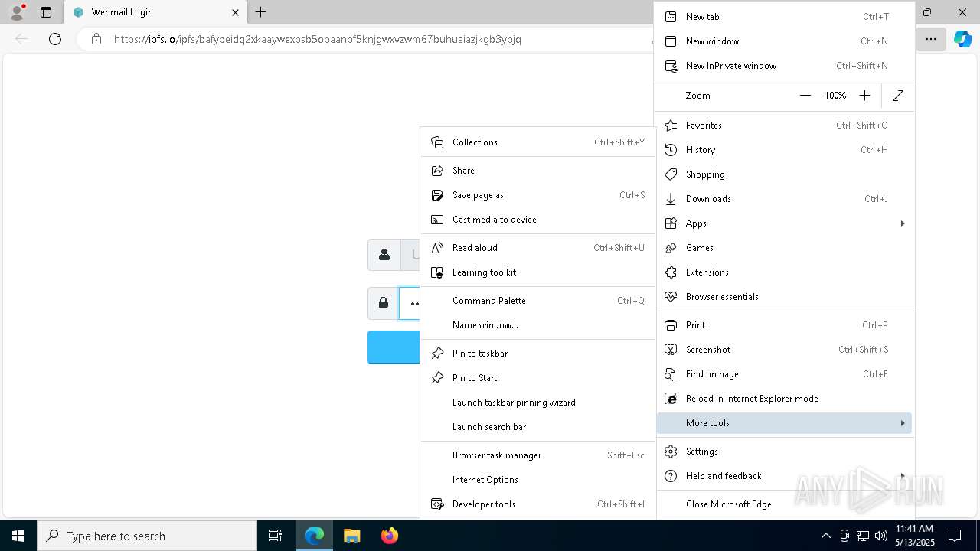Viewport: 980px width, 551px height.
Task: Open File Explorer from taskbar
Action: (x=351, y=536)
